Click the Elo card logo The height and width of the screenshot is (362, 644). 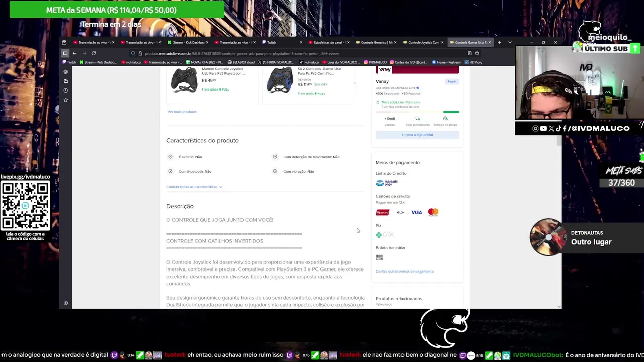400,212
